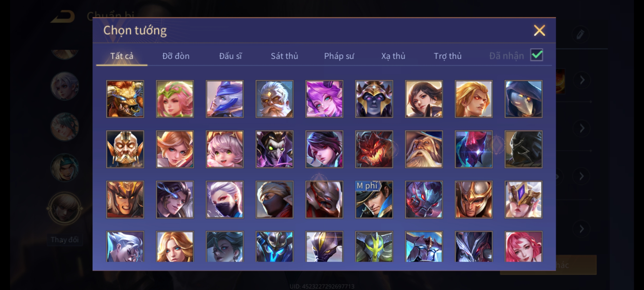644x290 pixels.
Task: Select the 'Đấu sĩ' tab
Action: [230, 56]
